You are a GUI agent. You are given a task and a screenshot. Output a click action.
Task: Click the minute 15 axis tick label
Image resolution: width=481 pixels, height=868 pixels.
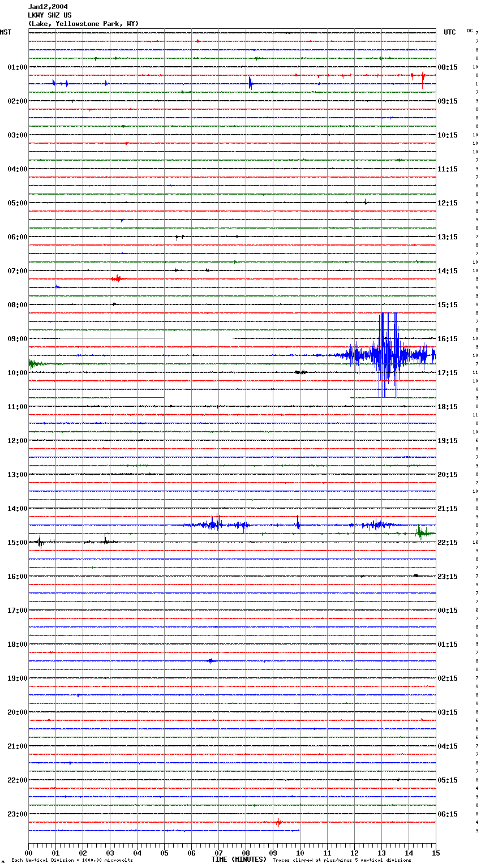tap(435, 853)
